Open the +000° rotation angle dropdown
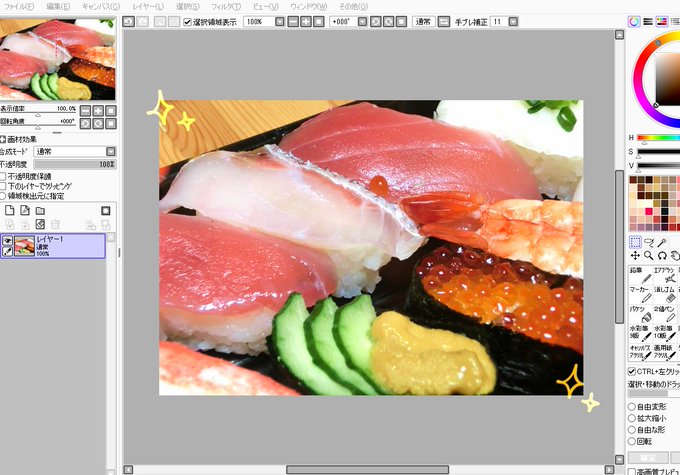This screenshot has height=475, width=680. (363, 21)
